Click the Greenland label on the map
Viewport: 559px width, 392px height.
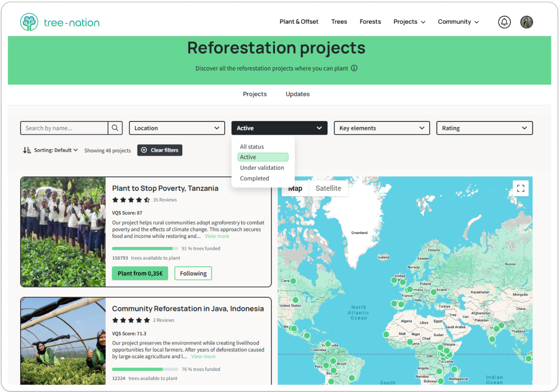tap(359, 233)
